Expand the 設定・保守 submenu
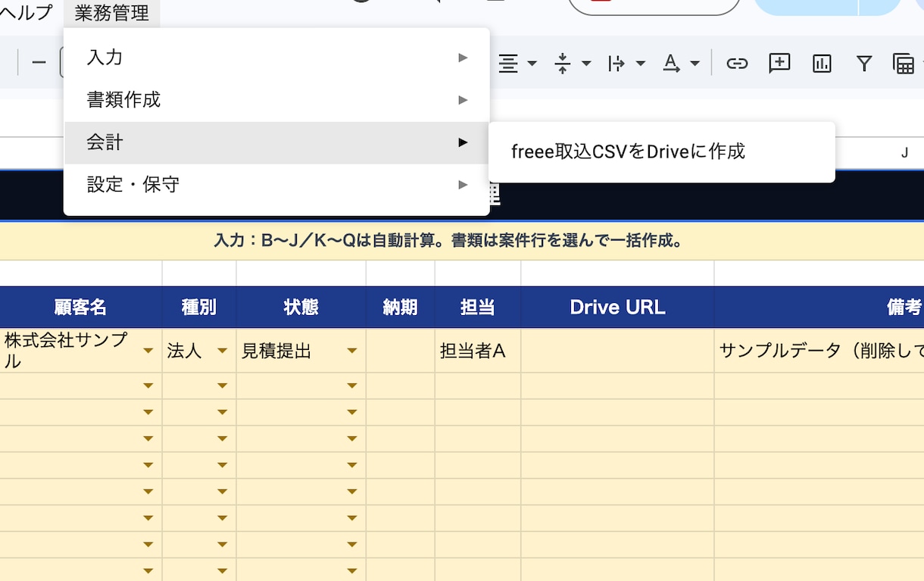 [x=276, y=185]
